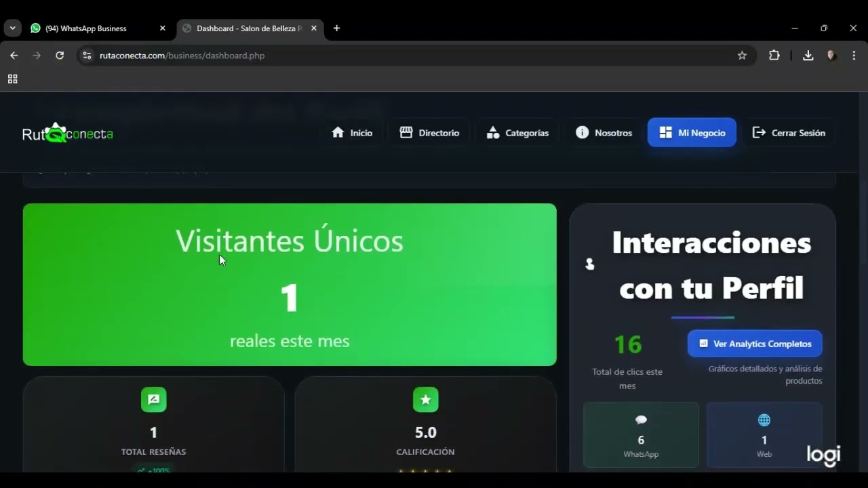Bookmark this page with the star icon

pos(742,56)
